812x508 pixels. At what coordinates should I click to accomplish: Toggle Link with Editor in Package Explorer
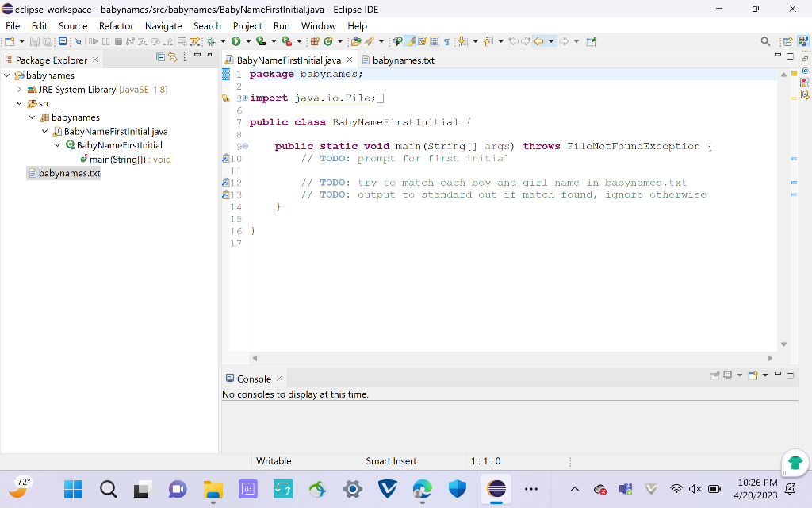pyautogui.click(x=173, y=57)
